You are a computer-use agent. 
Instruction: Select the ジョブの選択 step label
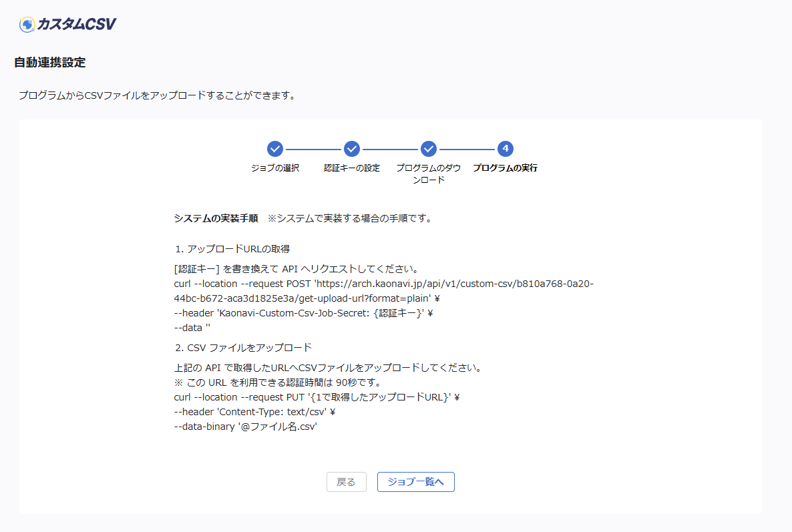point(274,168)
